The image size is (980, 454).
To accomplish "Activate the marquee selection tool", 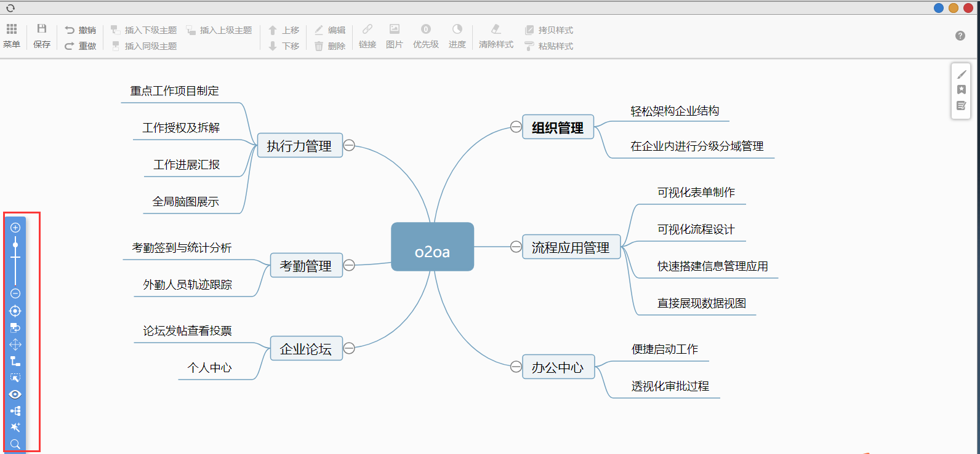I will [15, 378].
